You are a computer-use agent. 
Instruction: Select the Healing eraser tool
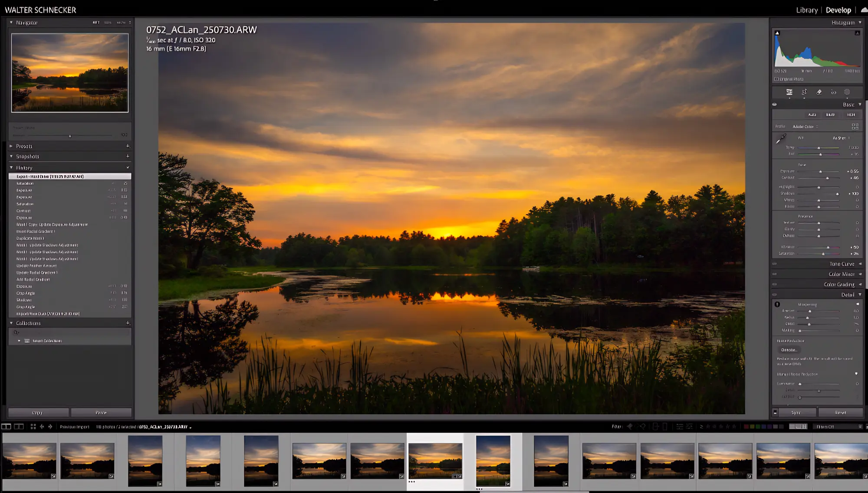[x=819, y=92]
